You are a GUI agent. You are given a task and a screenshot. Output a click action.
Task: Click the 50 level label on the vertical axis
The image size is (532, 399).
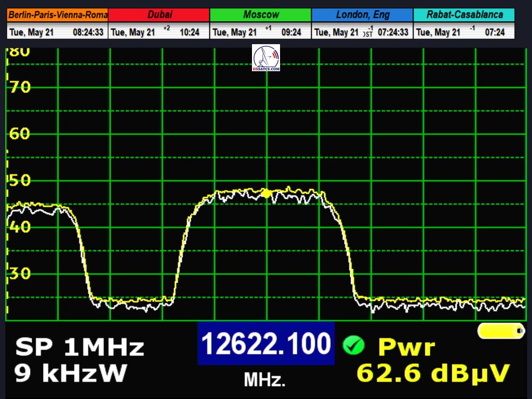[x=20, y=180]
